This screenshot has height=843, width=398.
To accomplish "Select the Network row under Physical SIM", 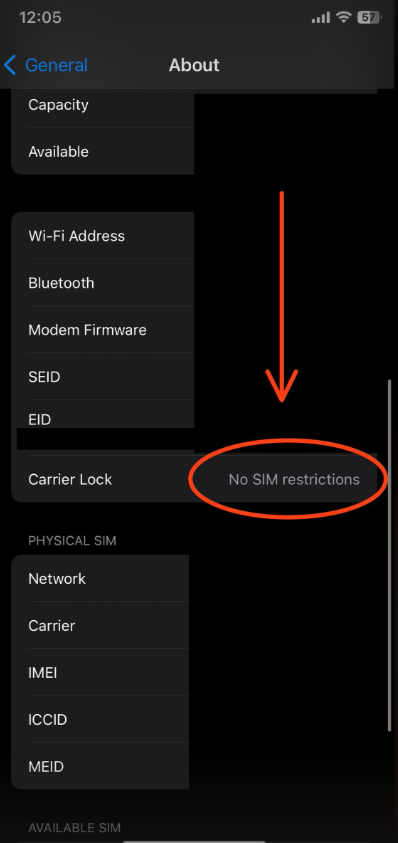I will point(100,578).
